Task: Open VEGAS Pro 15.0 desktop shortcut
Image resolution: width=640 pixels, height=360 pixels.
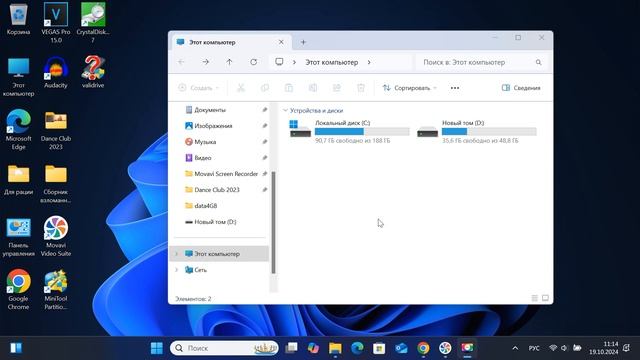Action: click(56, 22)
